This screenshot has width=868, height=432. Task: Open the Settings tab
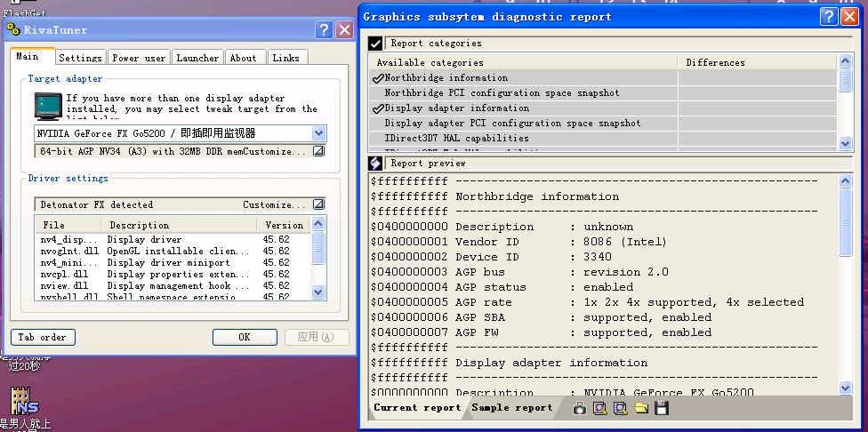click(x=80, y=58)
